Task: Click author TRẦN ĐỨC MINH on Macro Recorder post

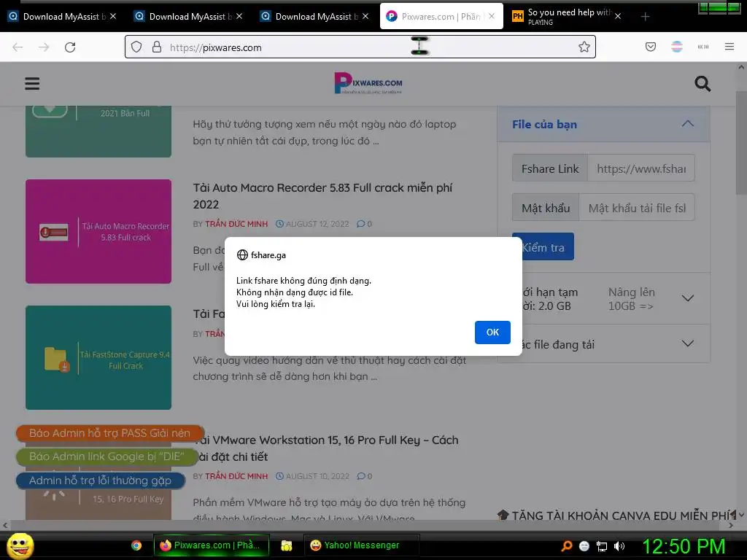Action: coord(236,224)
